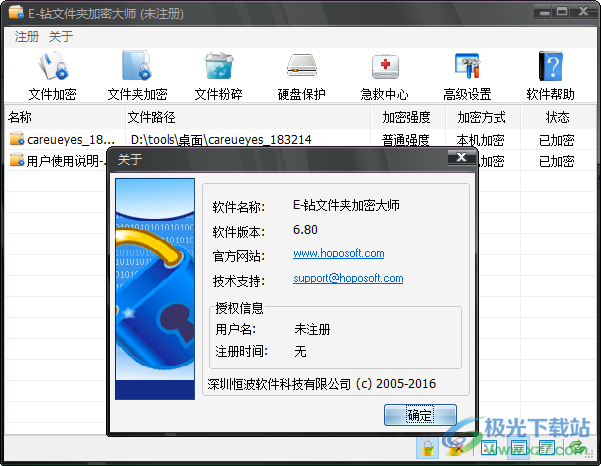Sort by the 加密方式 column header
601x466 pixels.
click(482, 117)
